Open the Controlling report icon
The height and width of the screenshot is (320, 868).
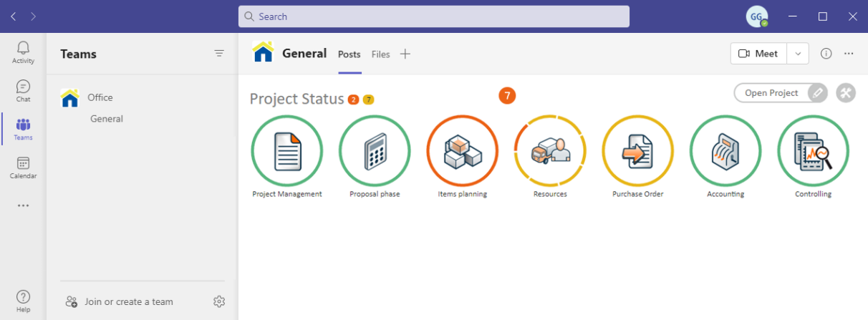click(813, 151)
